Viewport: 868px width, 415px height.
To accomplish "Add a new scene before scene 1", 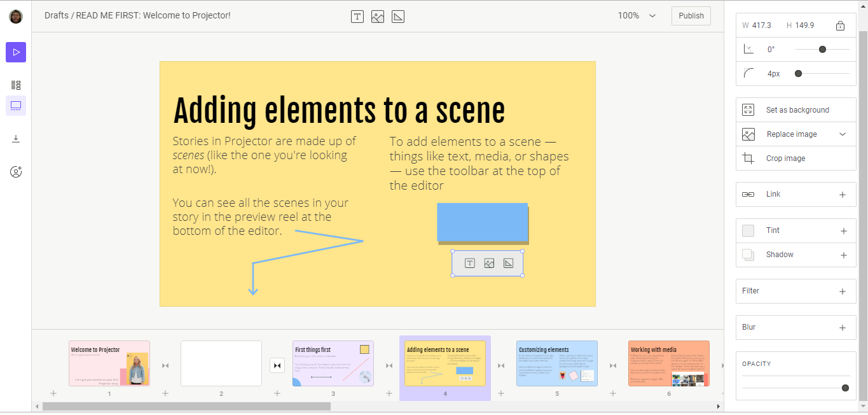I will (53, 393).
